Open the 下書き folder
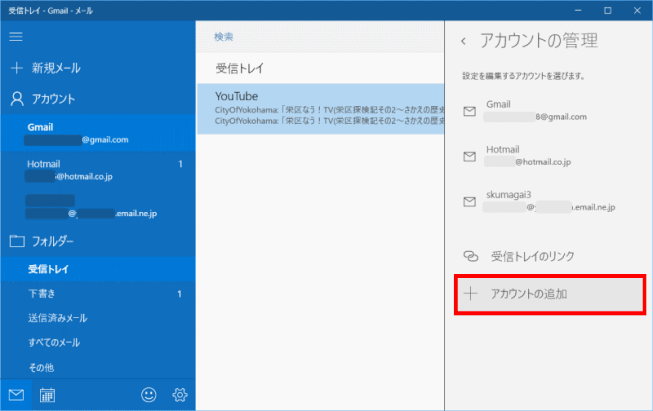The image size is (653, 411). click(x=98, y=294)
